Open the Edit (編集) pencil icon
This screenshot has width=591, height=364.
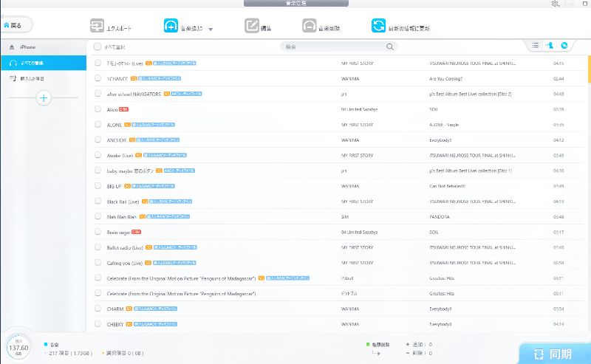[x=251, y=26]
